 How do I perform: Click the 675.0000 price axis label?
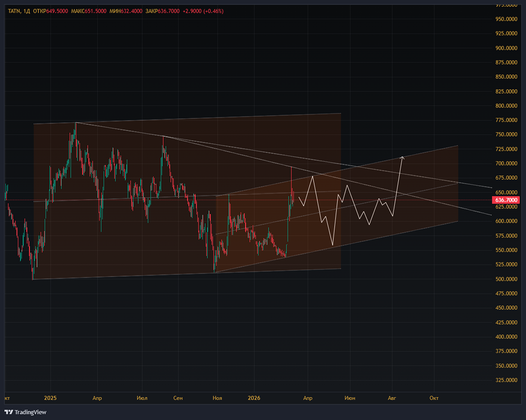coord(506,178)
